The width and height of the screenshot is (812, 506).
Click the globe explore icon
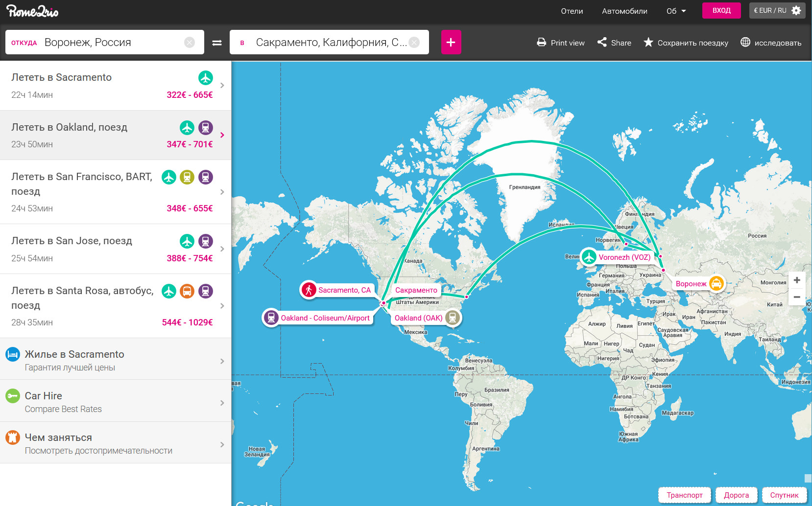point(745,43)
